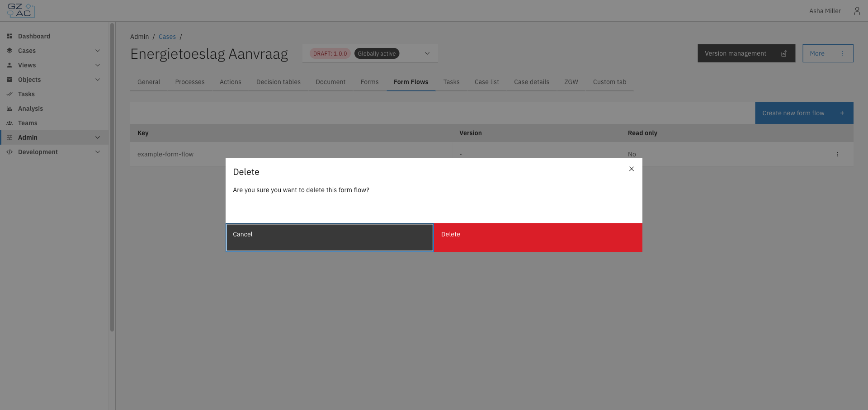The width and height of the screenshot is (868, 410).
Task: Go to the Case details tab
Action: (x=532, y=82)
